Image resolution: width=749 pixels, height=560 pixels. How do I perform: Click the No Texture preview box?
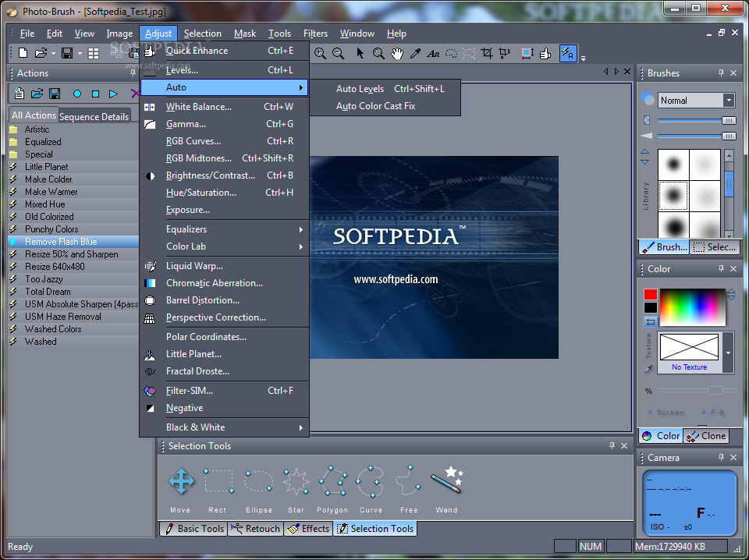click(689, 347)
